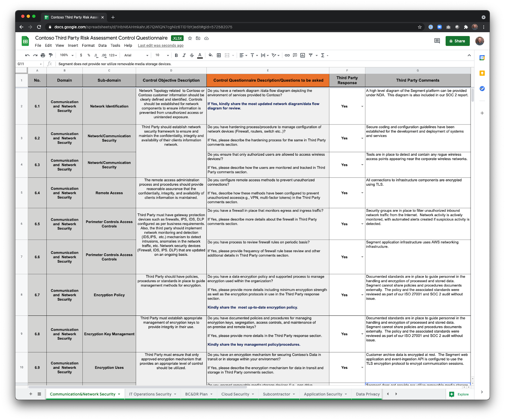Format as percent with the % icon
The height and width of the screenshot is (420, 505).
click(89, 55)
